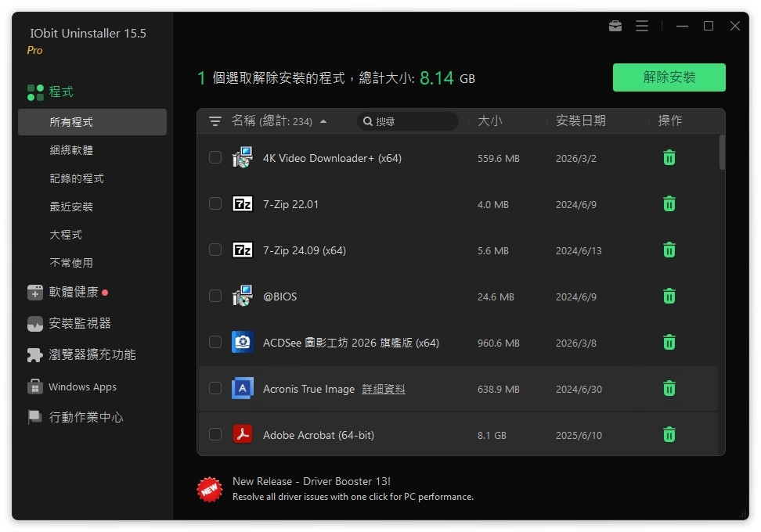Open 詳細資料 link for Acronis True Image

384,389
